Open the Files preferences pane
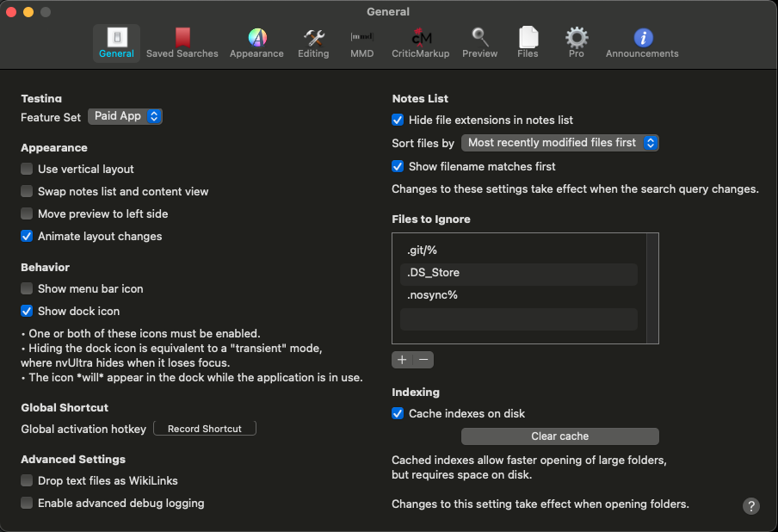This screenshot has height=532, width=778. pos(528,43)
